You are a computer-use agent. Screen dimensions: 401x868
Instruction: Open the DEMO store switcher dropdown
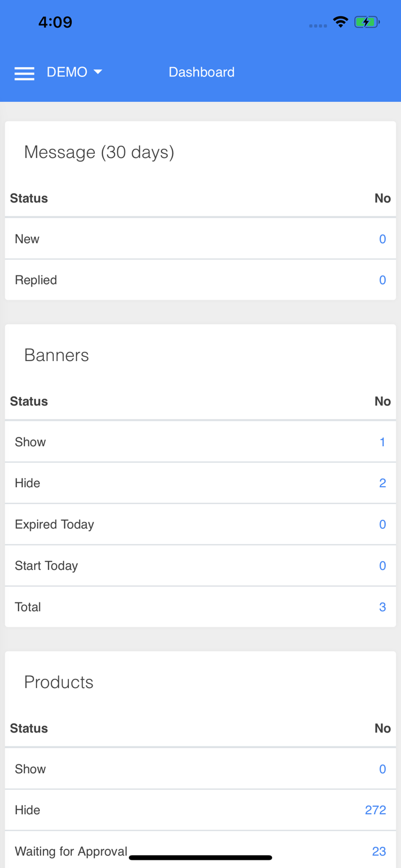[75, 72]
